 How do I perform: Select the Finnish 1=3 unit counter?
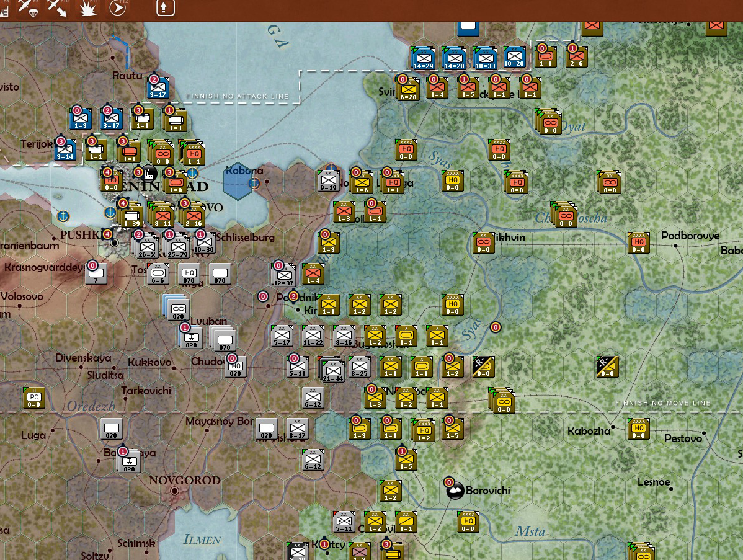point(80,118)
